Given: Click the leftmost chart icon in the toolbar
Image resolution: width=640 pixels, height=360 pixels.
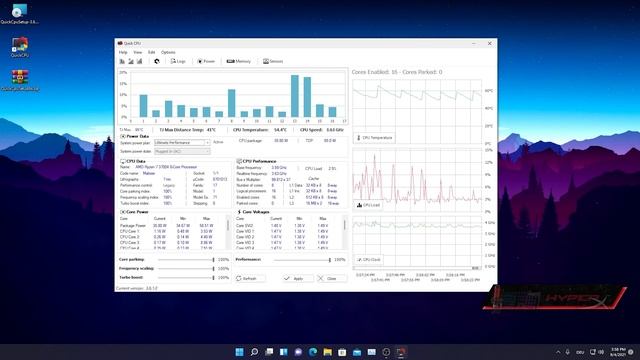Looking at the screenshot, I should tap(122, 61).
